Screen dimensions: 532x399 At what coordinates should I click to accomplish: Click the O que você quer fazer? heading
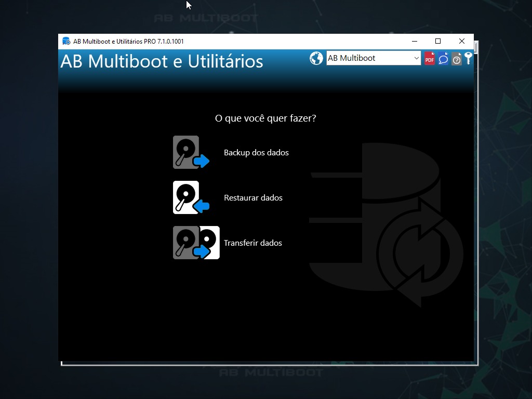pyautogui.click(x=265, y=118)
